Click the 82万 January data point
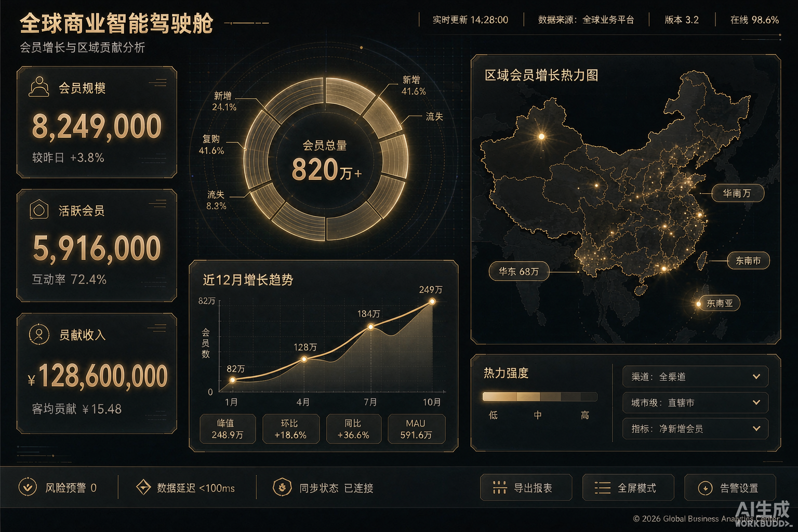Viewport: 798px width, 532px height. pos(233,380)
